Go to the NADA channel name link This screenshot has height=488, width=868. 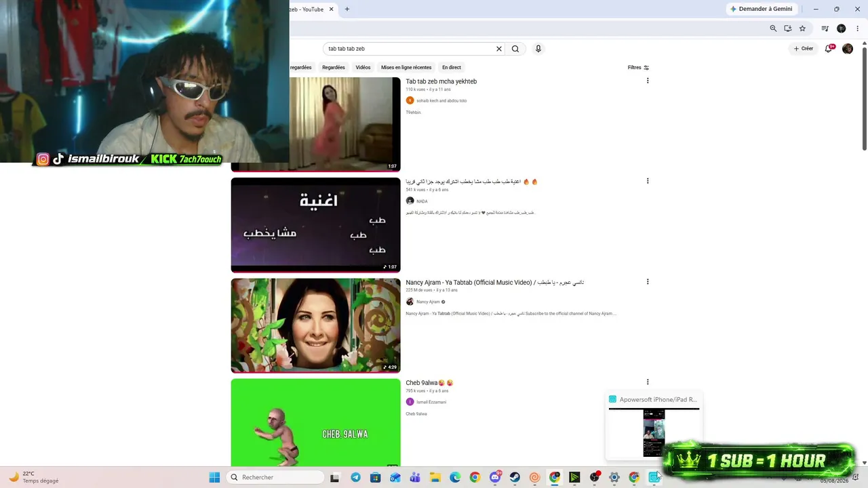point(422,201)
